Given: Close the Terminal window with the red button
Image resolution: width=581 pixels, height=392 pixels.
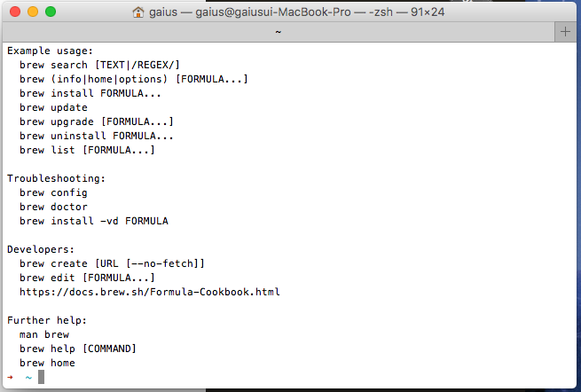Looking at the screenshot, I should [x=14, y=12].
